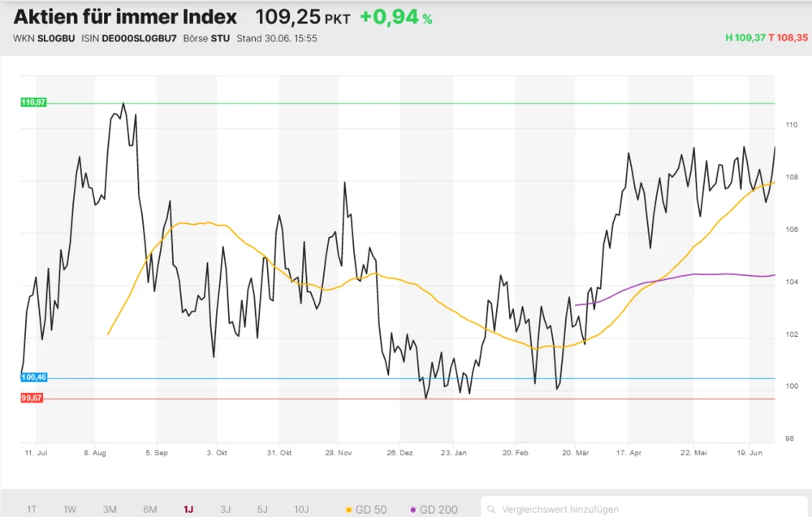The height and width of the screenshot is (517, 812).
Task: Click the blue 100,46 level marker
Action: 33,377
